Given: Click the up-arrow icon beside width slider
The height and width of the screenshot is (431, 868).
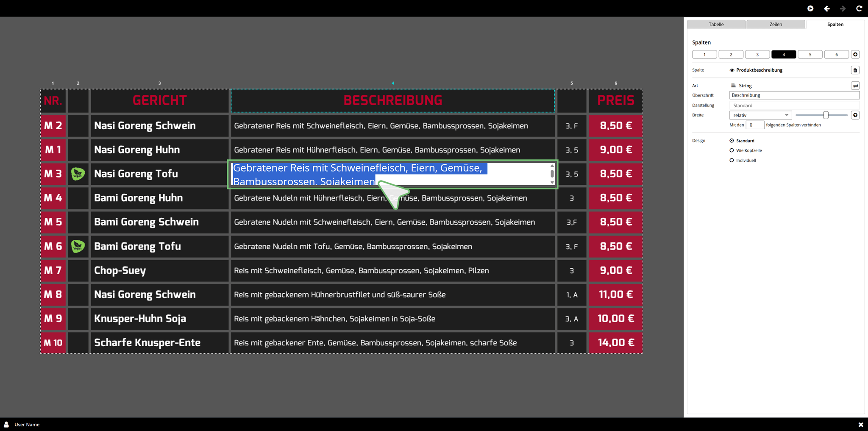Looking at the screenshot, I should pyautogui.click(x=855, y=115).
